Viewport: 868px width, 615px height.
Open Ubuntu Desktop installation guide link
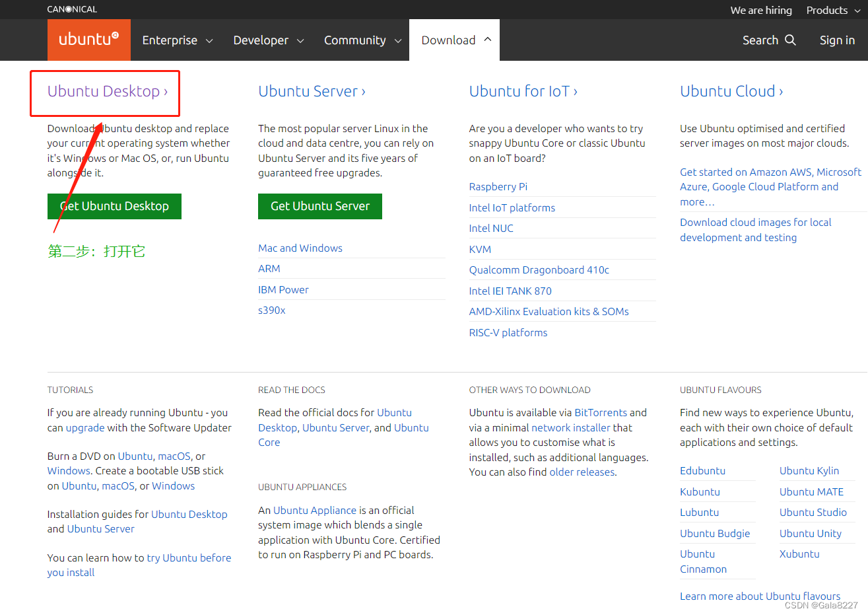pyautogui.click(x=189, y=514)
